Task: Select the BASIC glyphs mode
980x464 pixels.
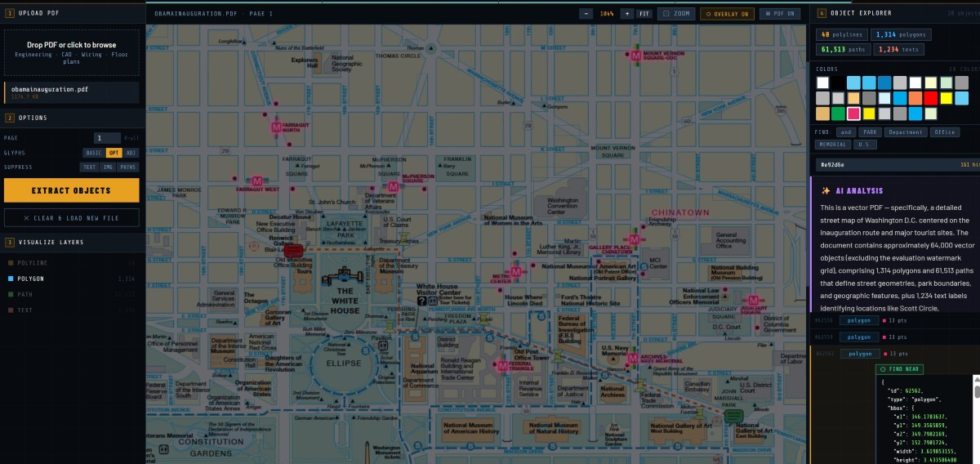Action: [x=94, y=153]
